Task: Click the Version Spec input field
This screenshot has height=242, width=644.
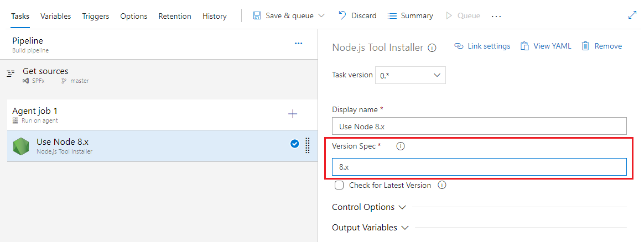Action: pos(479,166)
